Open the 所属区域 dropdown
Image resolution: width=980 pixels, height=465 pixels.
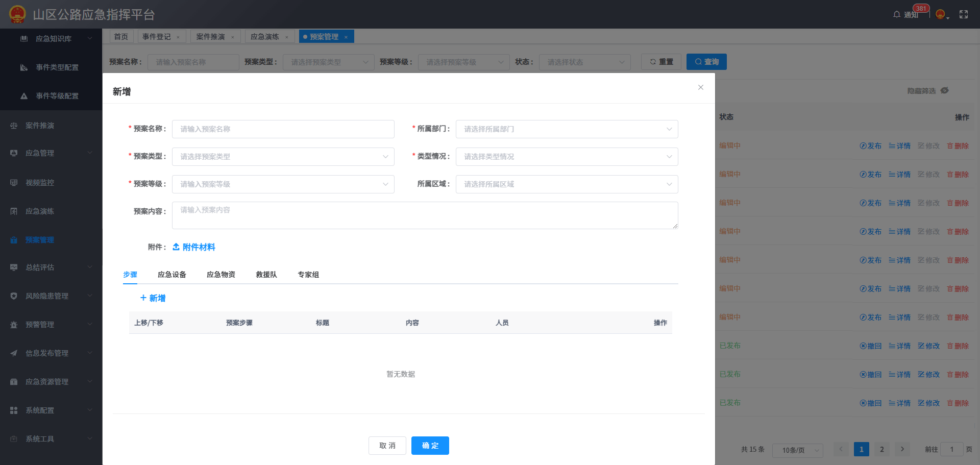[567, 184]
